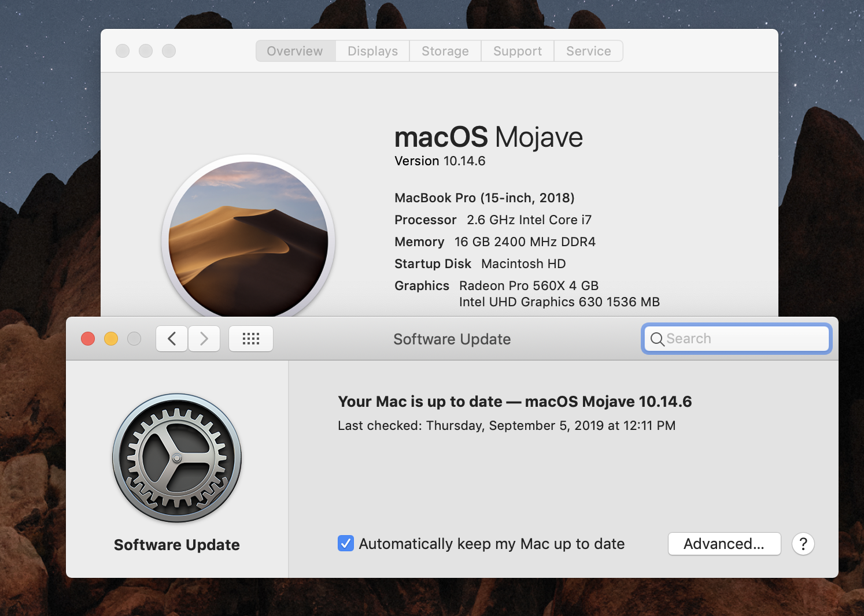Click the disabled zoom button in Software Update

(x=134, y=339)
